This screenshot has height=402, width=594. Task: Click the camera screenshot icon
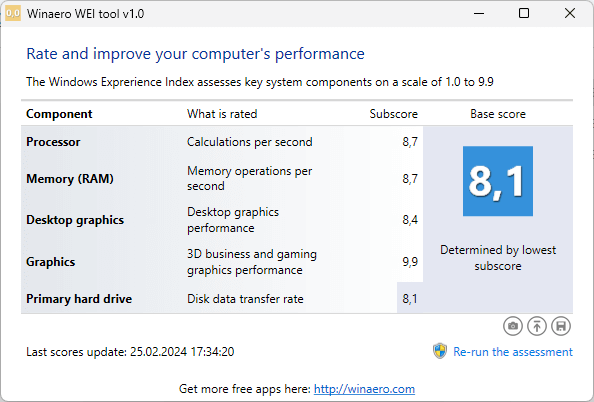coord(513,326)
